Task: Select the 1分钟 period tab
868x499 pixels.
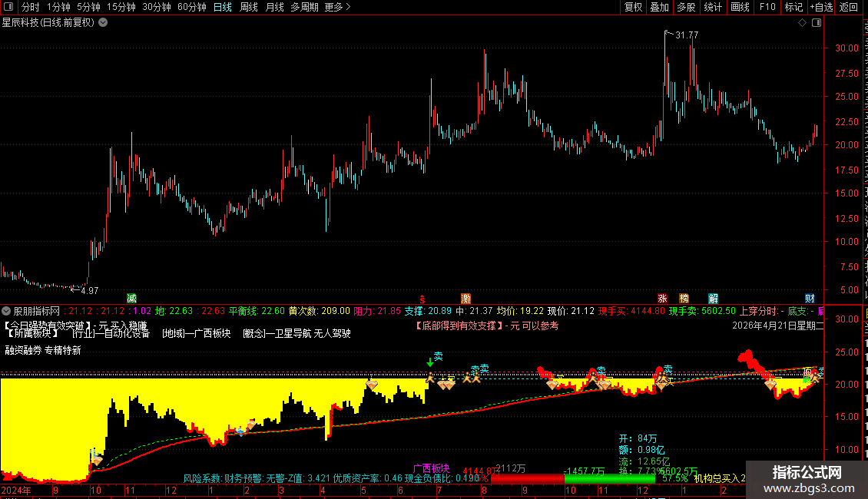Action: 58,7
